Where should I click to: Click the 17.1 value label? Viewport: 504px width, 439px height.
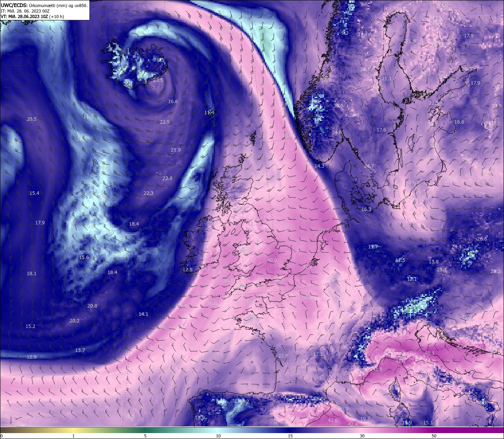tap(318, 355)
